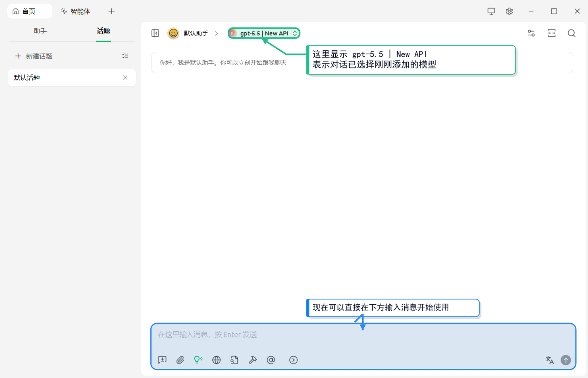Open the 首页 home tab
The height and width of the screenshot is (378, 588).
(29, 11)
